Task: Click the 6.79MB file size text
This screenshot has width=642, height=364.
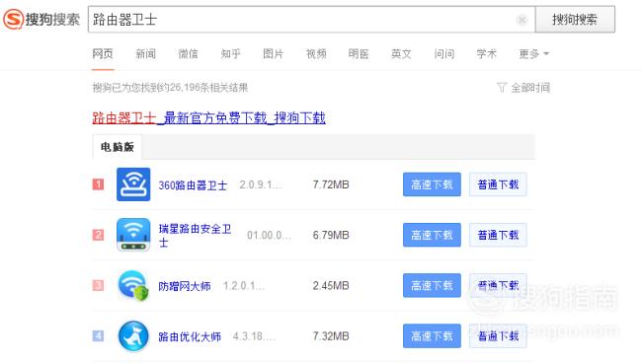Action: [331, 235]
